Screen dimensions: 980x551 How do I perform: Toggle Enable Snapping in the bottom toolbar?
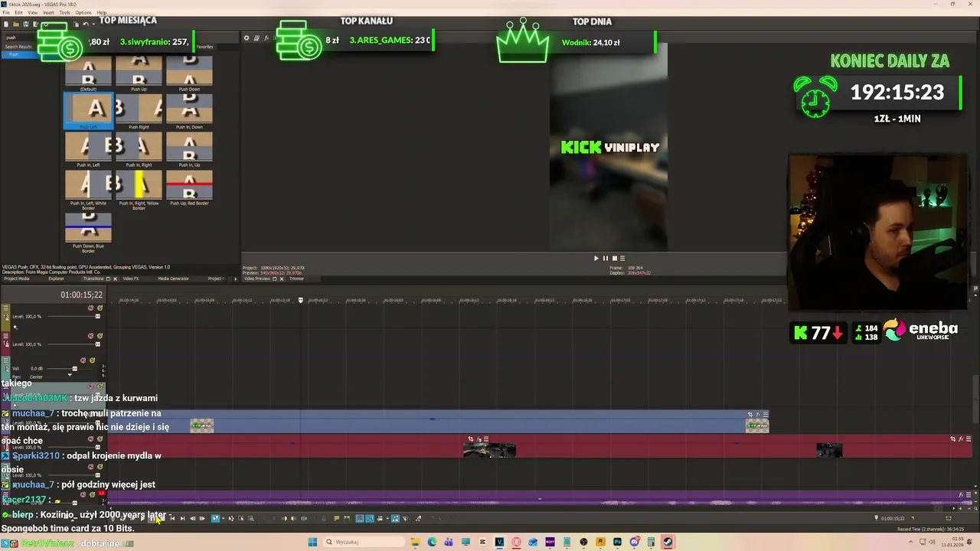(x=360, y=518)
